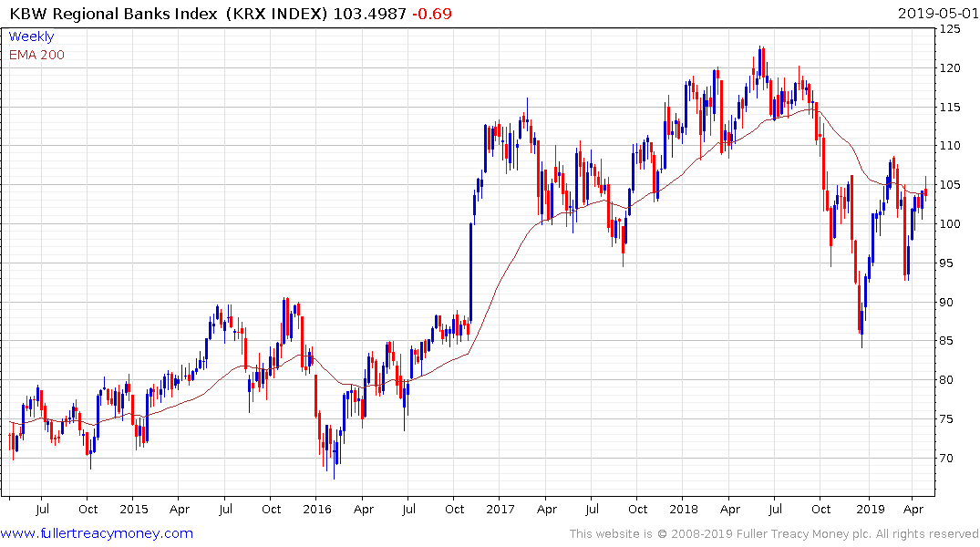Click the 115 price axis label
The image size is (980, 547).
tap(950, 107)
